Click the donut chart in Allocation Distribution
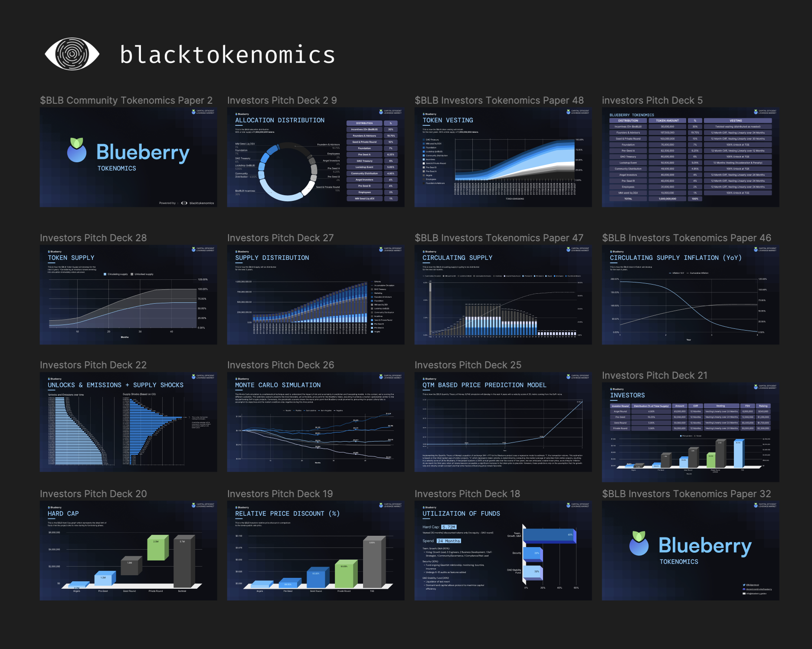 click(x=288, y=173)
